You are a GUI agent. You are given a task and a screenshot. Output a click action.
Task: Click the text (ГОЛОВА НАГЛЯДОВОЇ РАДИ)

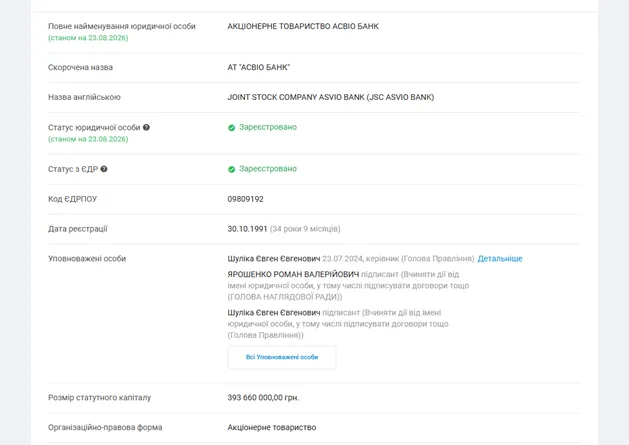coord(285,297)
